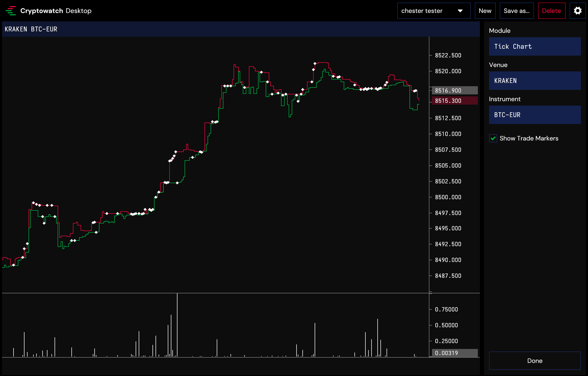Click the 8487.500 price axis label

click(x=448, y=276)
